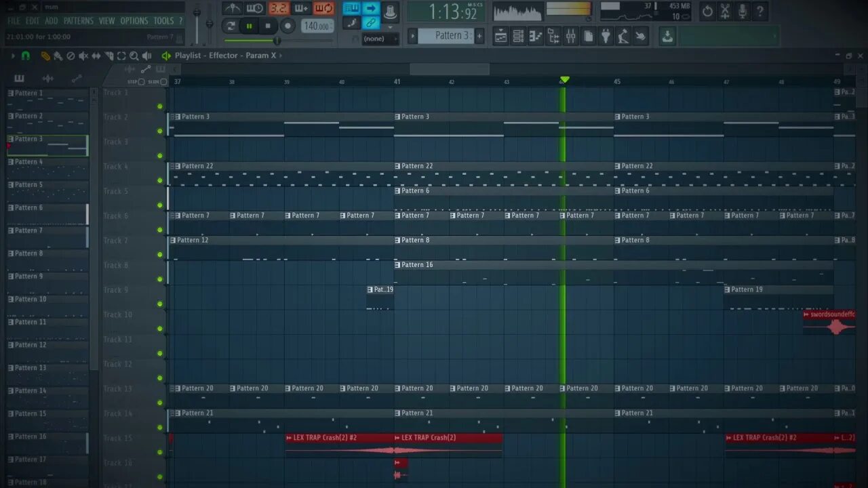Screen dimensions: 868x488
Task: Click the tempo field showing 140.000
Action: click(x=317, y=26)
